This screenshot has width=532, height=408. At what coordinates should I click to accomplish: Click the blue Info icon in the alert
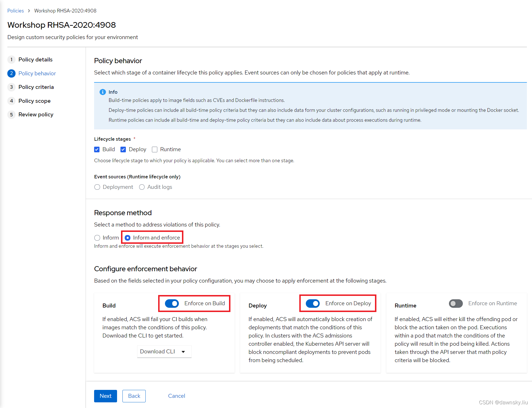point(103,92)
